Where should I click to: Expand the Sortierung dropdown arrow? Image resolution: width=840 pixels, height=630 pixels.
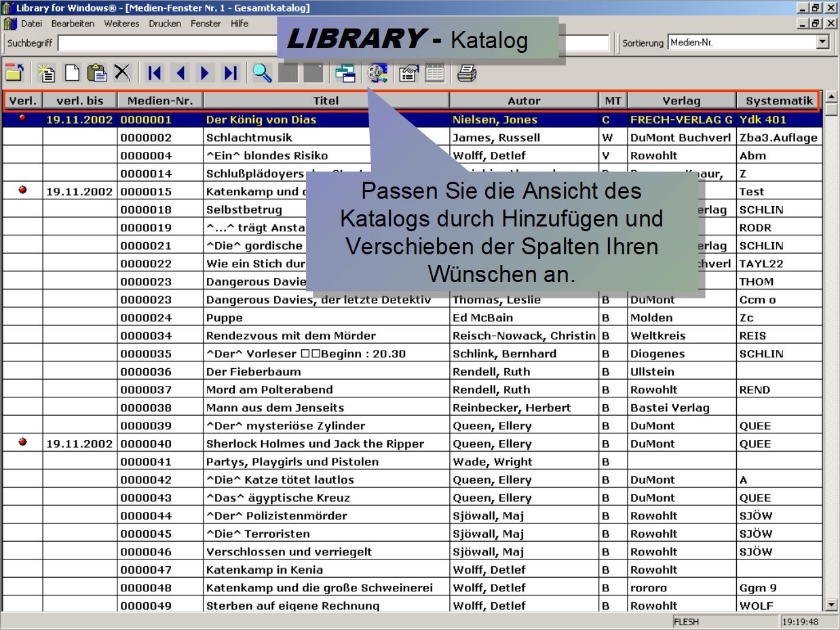[822, 42]
